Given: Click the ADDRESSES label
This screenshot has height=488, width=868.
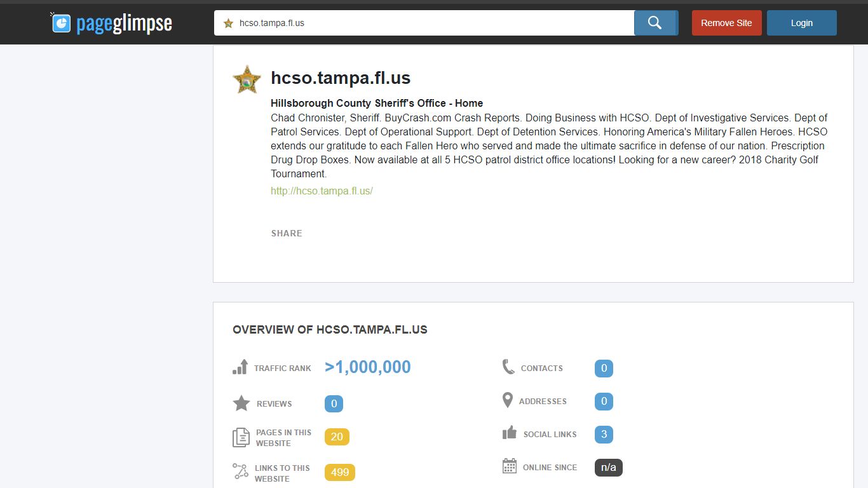Looking at the screenshot, I should pyautogui.click(x=543, y=401).
